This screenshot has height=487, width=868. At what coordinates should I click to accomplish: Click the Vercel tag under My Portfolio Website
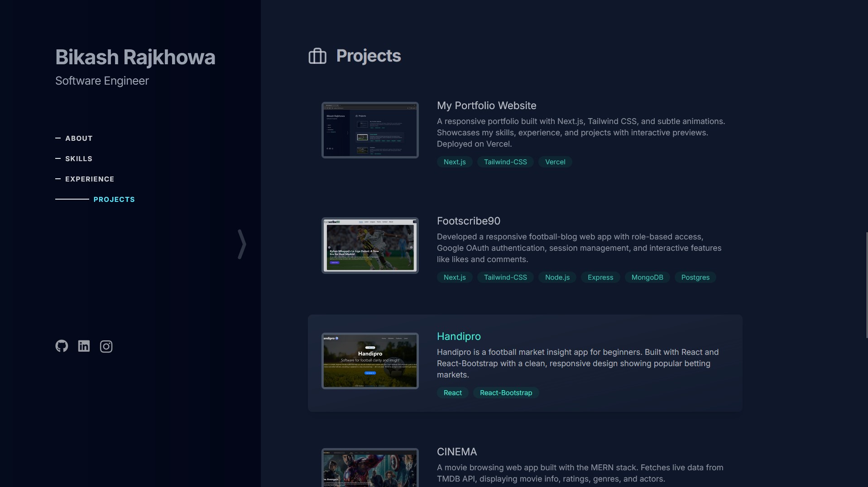(555, 162)
